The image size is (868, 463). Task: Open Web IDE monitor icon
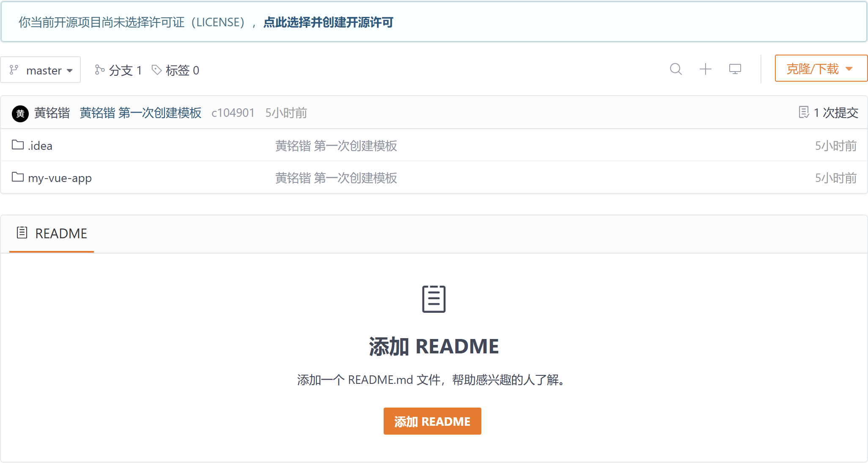point(735,69)
